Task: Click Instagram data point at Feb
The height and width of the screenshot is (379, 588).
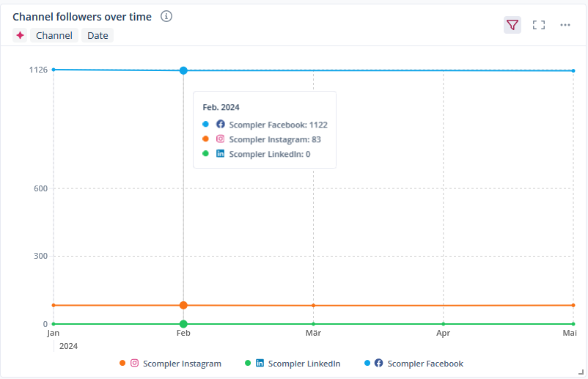Action: click(x=183, y=305)
